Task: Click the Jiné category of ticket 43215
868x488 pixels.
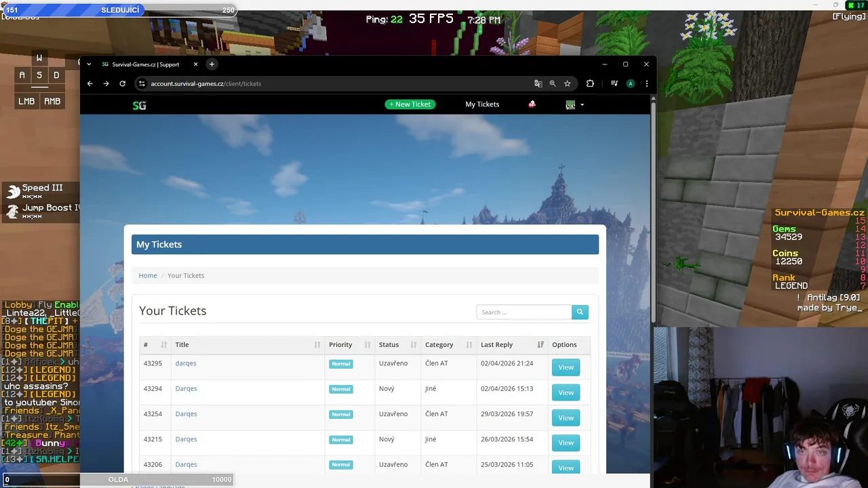Action: (x=431, y=439)
